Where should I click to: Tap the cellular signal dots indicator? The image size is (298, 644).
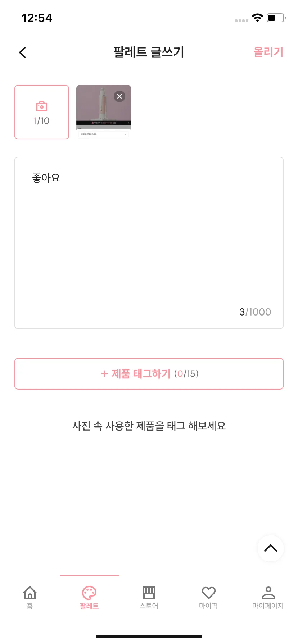[x=241, y=20]
